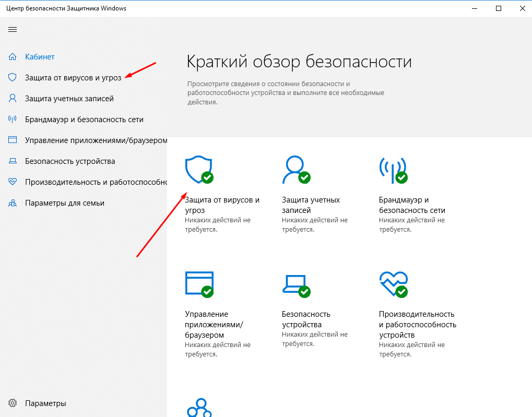Image resolution: width=532 pixels, height=417 pixels.
Task: Click the status text under firewall tile
Action: (x=411, y=224)
